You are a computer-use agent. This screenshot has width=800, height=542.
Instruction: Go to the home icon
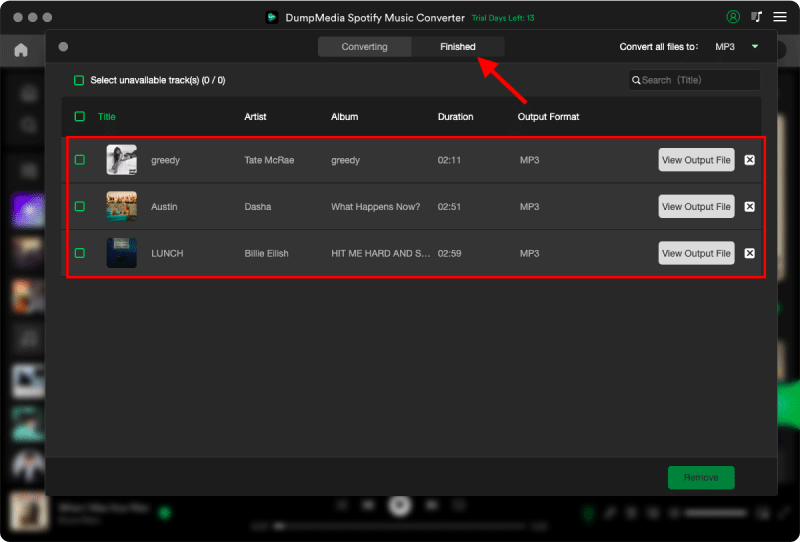click(x=21, y=50)
